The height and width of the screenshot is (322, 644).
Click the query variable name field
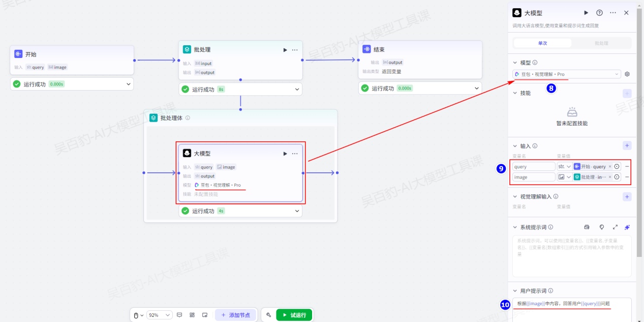534,166
